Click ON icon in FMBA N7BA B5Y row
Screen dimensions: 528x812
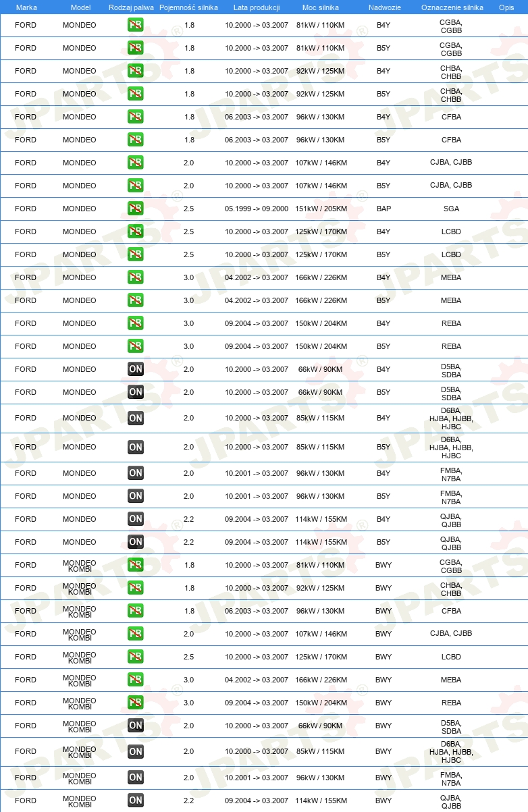click(x=136, y=497)
